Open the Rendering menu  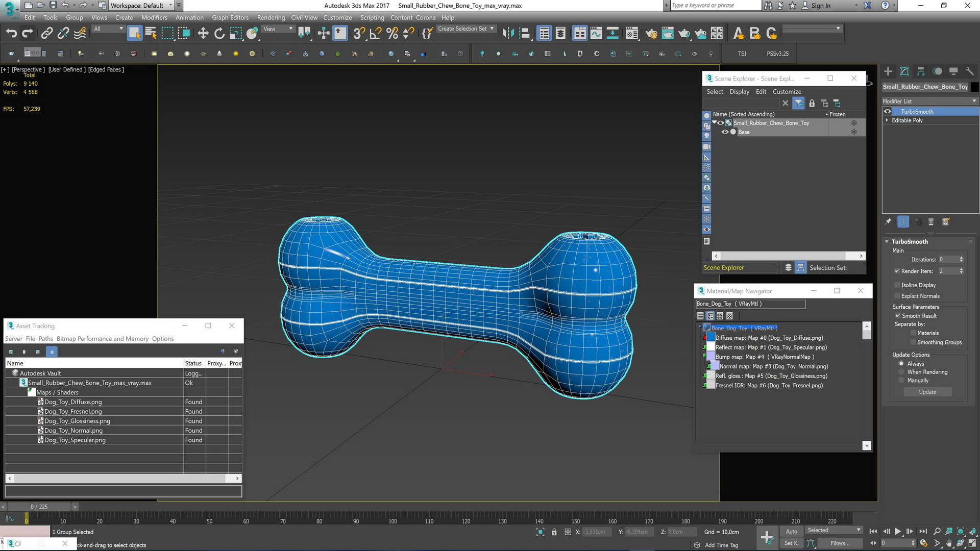(x=271, y=17)
